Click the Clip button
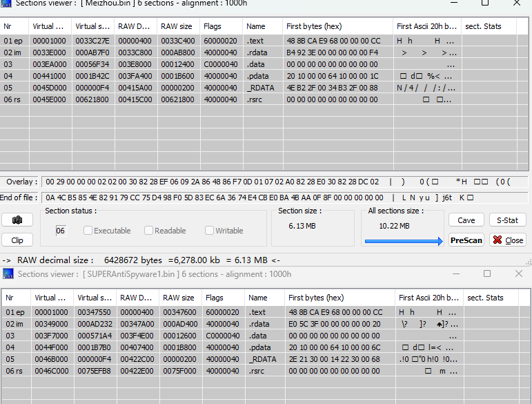The width and height of the screenshot is (532, 404). 17,240
